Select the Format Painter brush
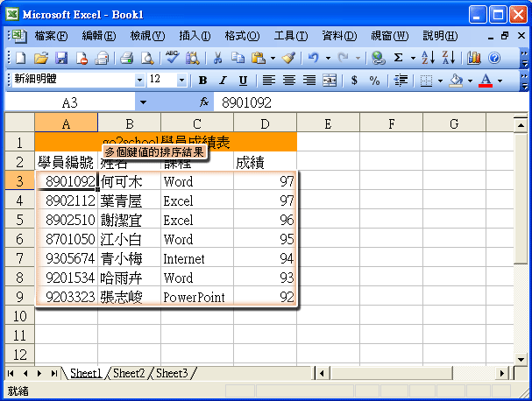Screen dimensions: 532x401 point(288,59)
